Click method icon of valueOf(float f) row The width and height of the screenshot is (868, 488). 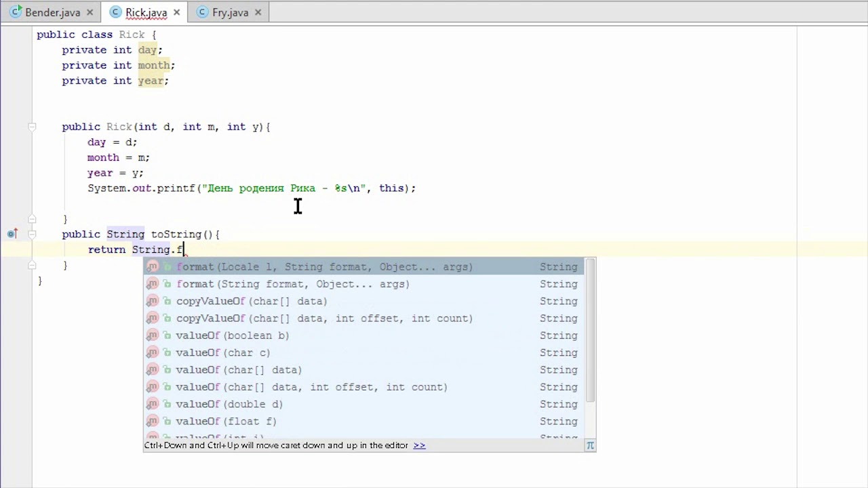click(153, 422)
